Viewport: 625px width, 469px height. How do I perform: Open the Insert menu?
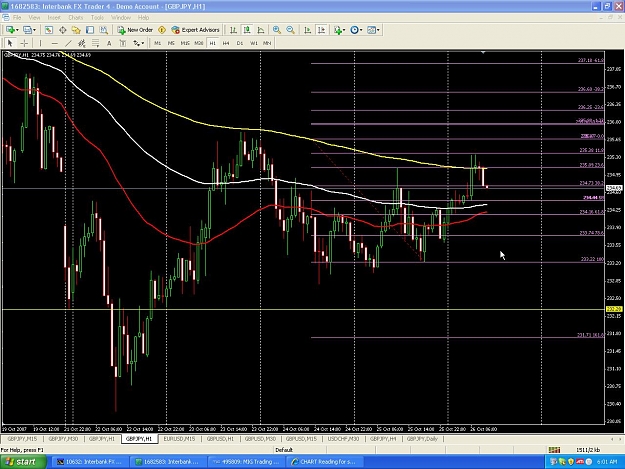(54, 18)
